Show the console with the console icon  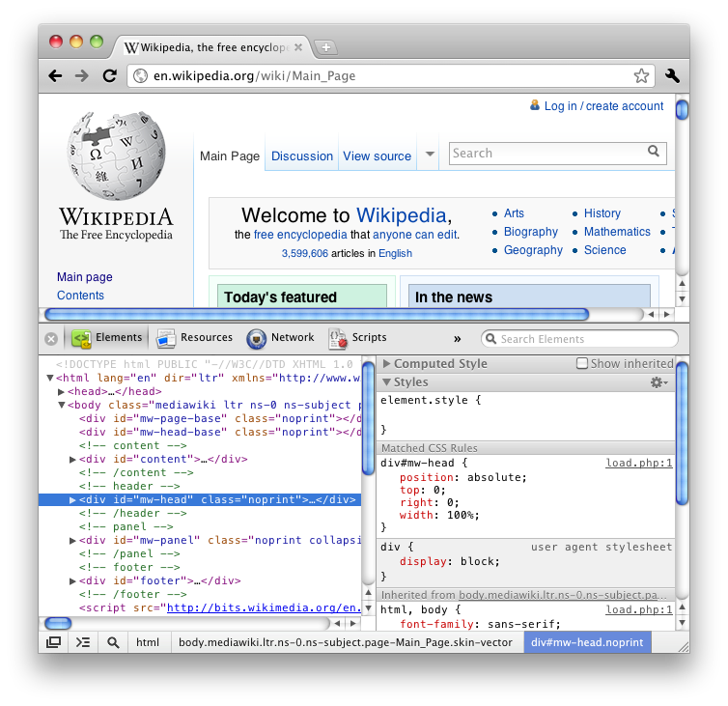(x=83, y=642)
